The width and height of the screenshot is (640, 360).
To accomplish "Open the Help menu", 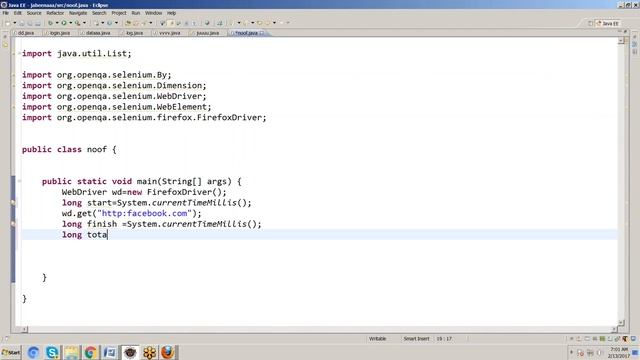I will point(171,13).
